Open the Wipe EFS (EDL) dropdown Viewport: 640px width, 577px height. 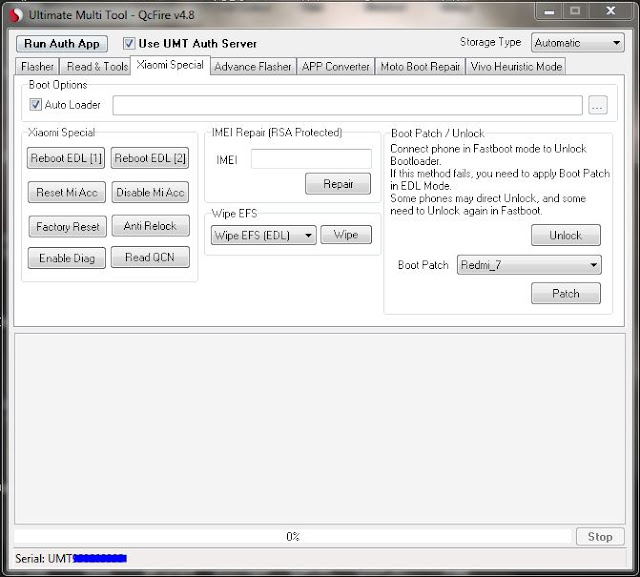[x=264, y=235]
